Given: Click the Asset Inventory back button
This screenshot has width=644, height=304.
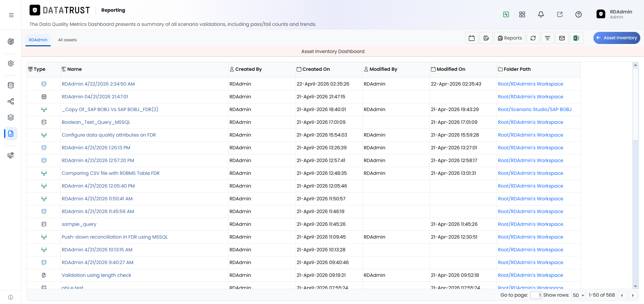Looking at the screenshot, I should [x=616, y=38].
